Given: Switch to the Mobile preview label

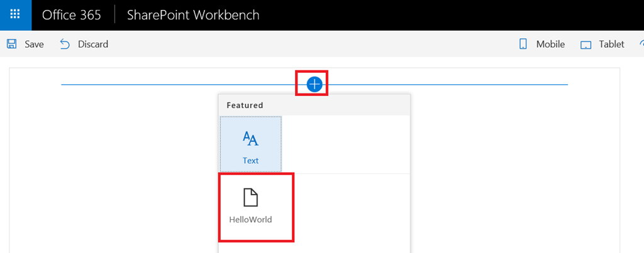Looking at the screenshot, I should click(x=550, y=45).
